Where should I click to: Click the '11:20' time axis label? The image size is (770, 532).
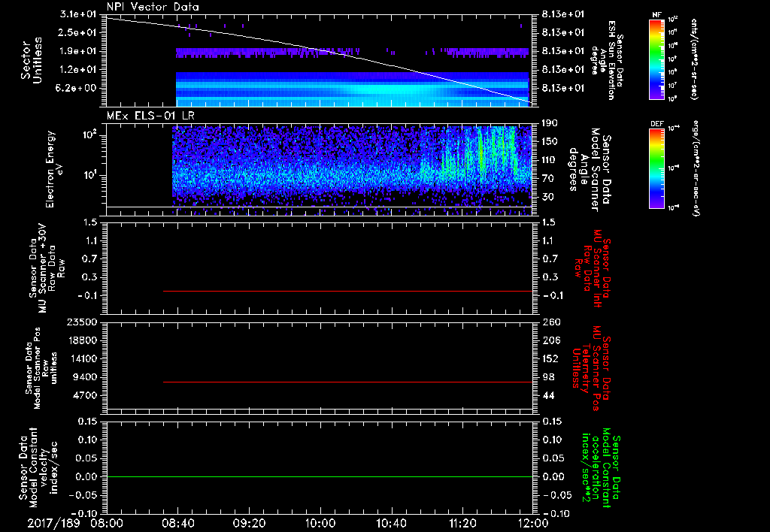click(x=462, y=523)
